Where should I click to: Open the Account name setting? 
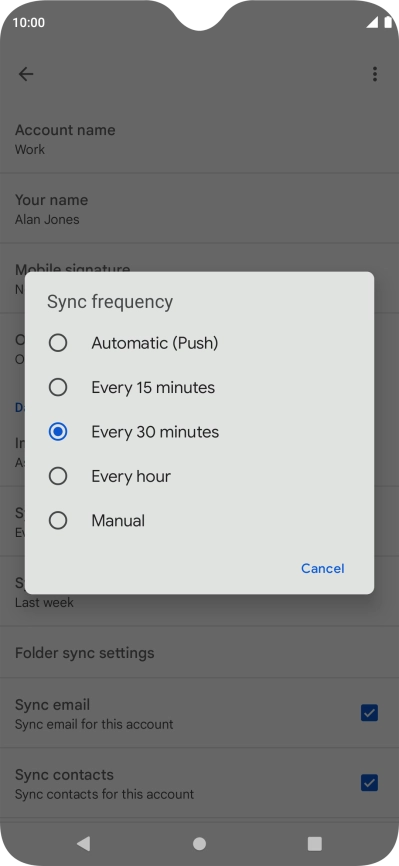[200, 139]
